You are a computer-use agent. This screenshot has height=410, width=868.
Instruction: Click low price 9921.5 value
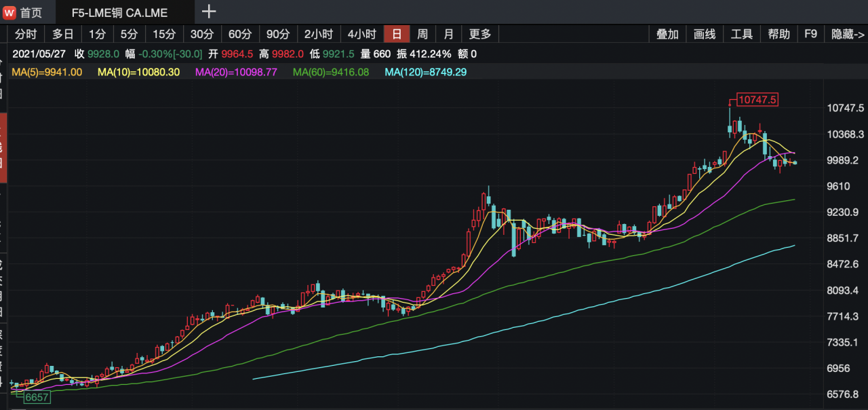[338, 54]
